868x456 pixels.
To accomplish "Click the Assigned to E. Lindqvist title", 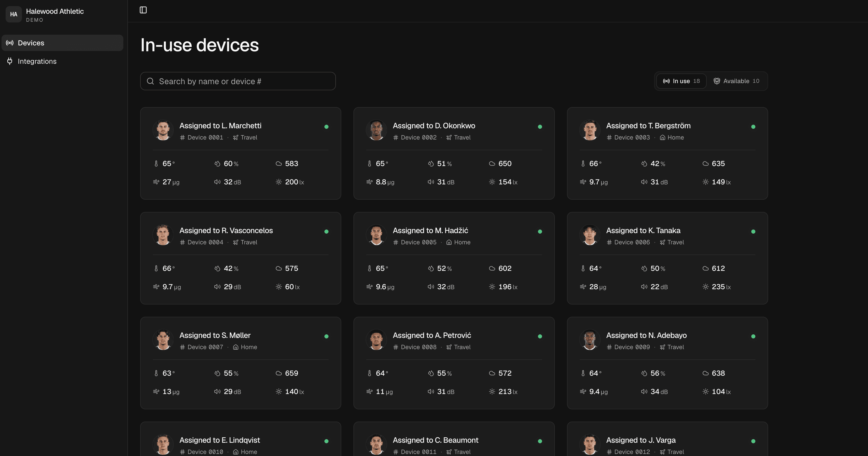I will click(220, 440).
